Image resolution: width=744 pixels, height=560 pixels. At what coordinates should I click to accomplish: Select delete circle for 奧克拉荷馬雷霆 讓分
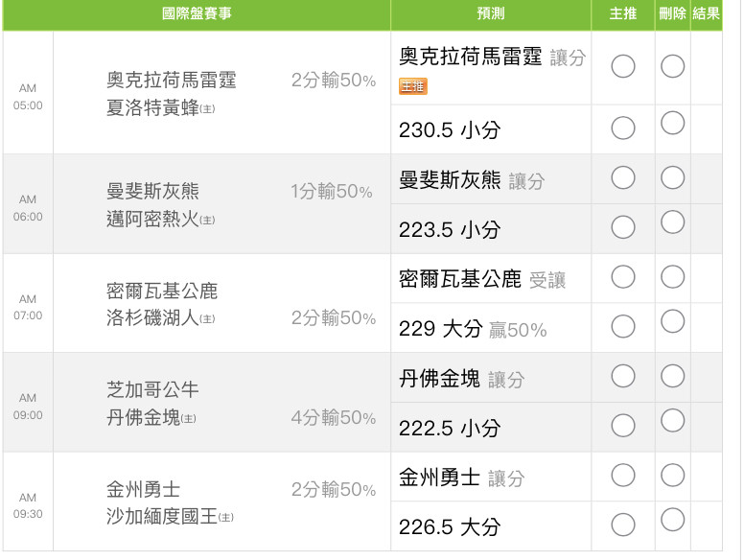point(672,66)
